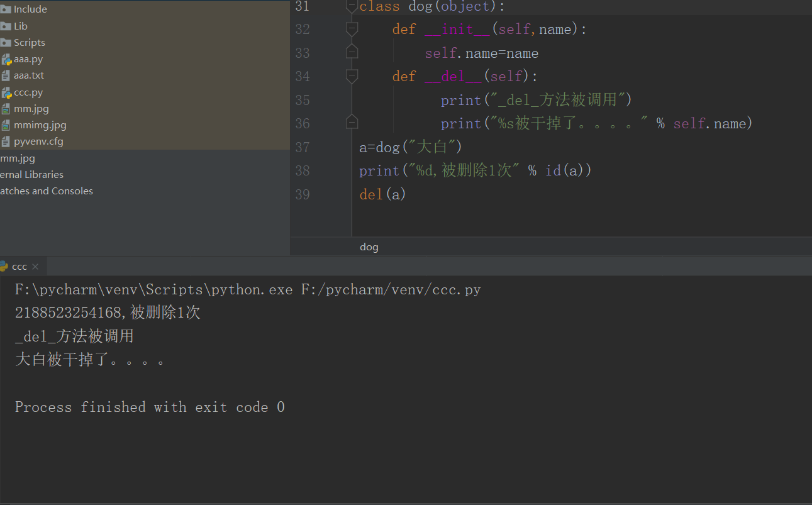Click the dog breadcrumb below editor
Image resolution: width=812 pixels, height=505 pixels.
point(369,247)
